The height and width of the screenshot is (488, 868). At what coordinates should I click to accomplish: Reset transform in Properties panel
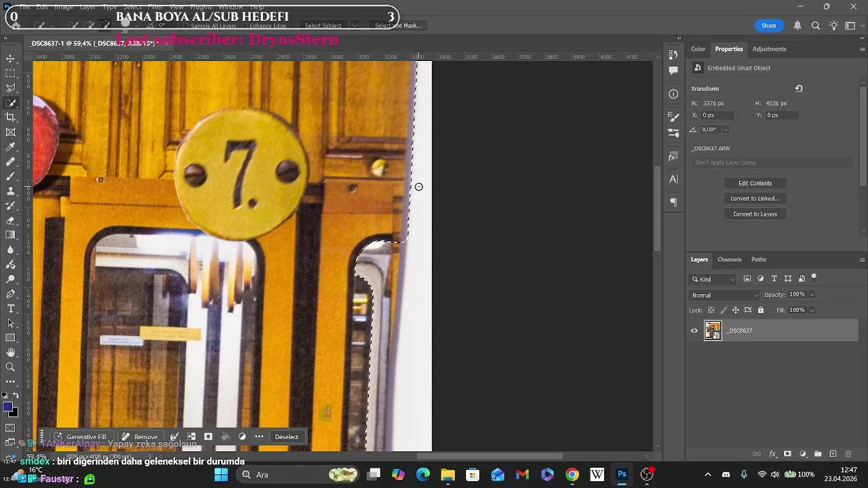coord(799,88)
